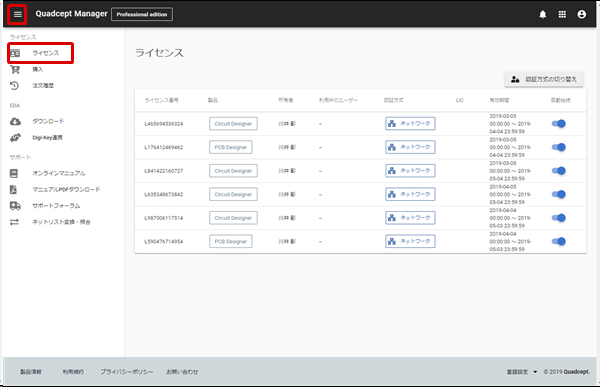The width and height of the screenshot is (600, 387).
Task: Click the ライセンス番号 column header
Action: point(161,100)
